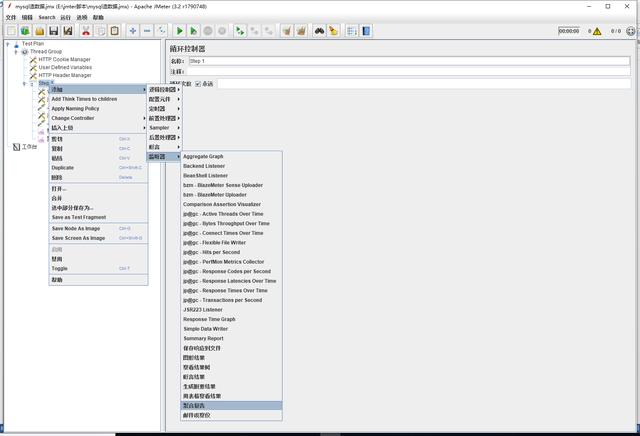Click the plus Expand All toolbar icon
640x436 pixels.
pos(133,31)
